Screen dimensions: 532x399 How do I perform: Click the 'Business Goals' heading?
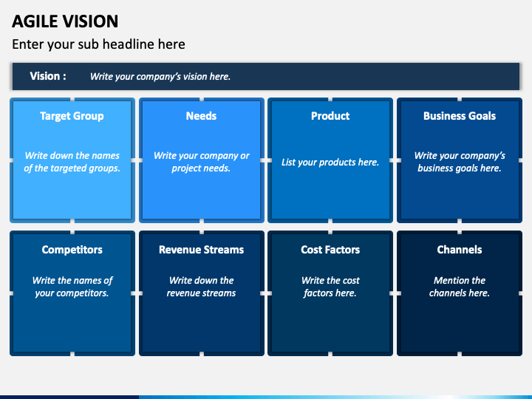[x=460, y=116]
